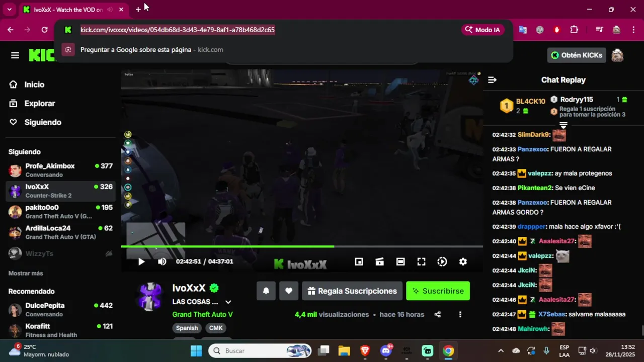
Task: Toggle notification bell for IvoXxX
Action: coord(266,291)
